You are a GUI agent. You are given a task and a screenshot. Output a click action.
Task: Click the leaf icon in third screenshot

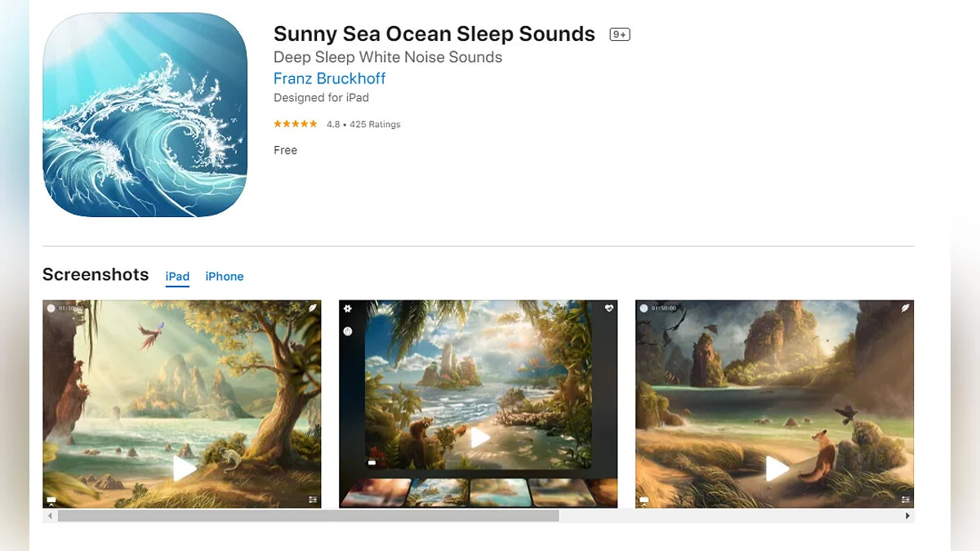905,309
